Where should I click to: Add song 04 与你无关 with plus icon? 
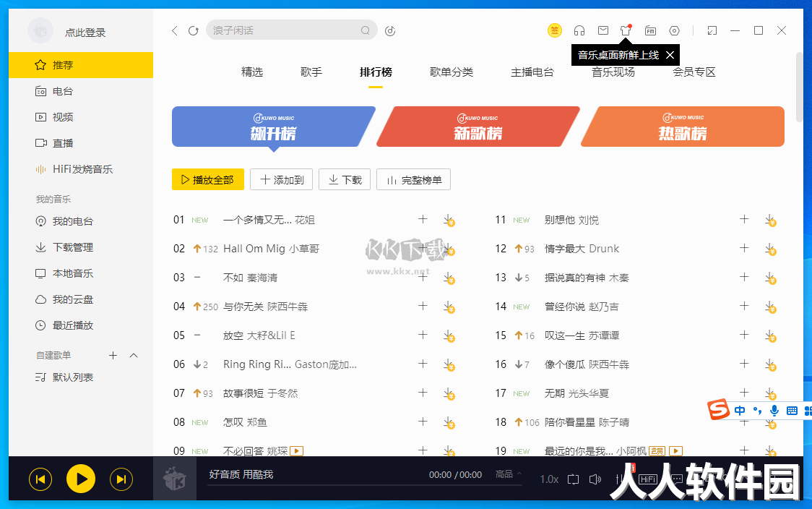(x=423, y=306)
